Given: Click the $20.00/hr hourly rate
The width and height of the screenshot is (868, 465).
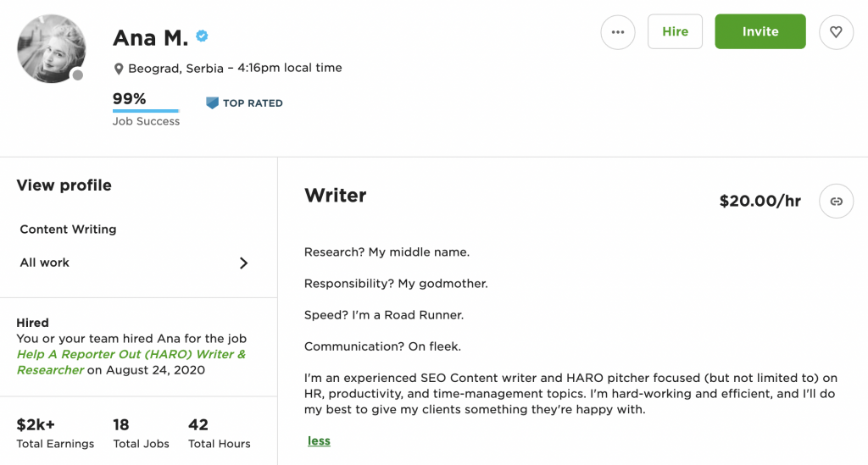Looking at the screenshot, I should [760, 201].
